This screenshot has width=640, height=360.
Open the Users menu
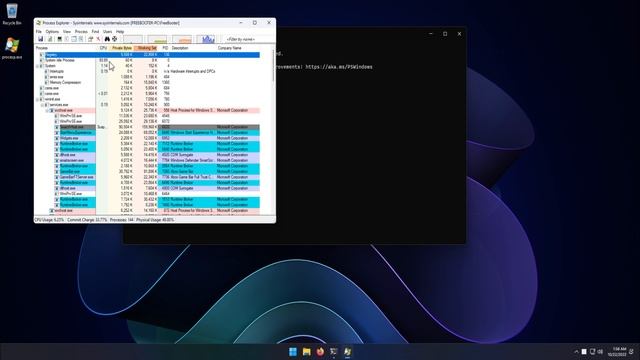tap(107, 31)
